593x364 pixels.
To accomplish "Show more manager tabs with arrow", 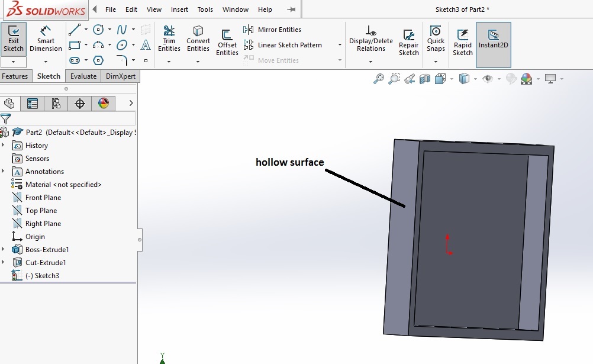I will [131, 103].
